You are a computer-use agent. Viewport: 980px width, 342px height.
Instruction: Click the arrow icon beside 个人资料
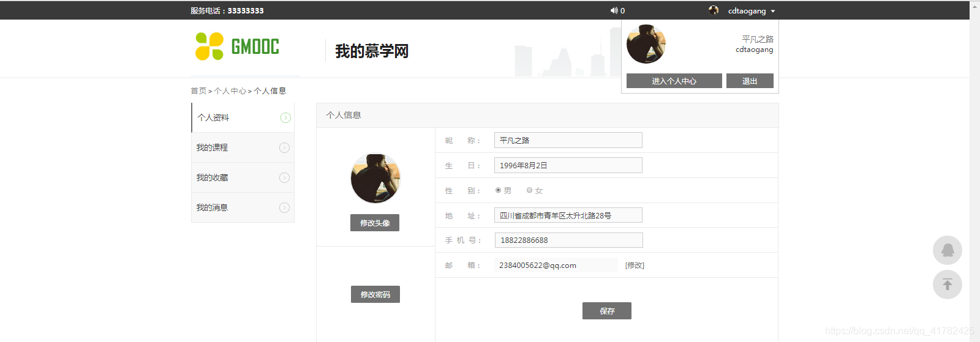[x=285, y=117]
